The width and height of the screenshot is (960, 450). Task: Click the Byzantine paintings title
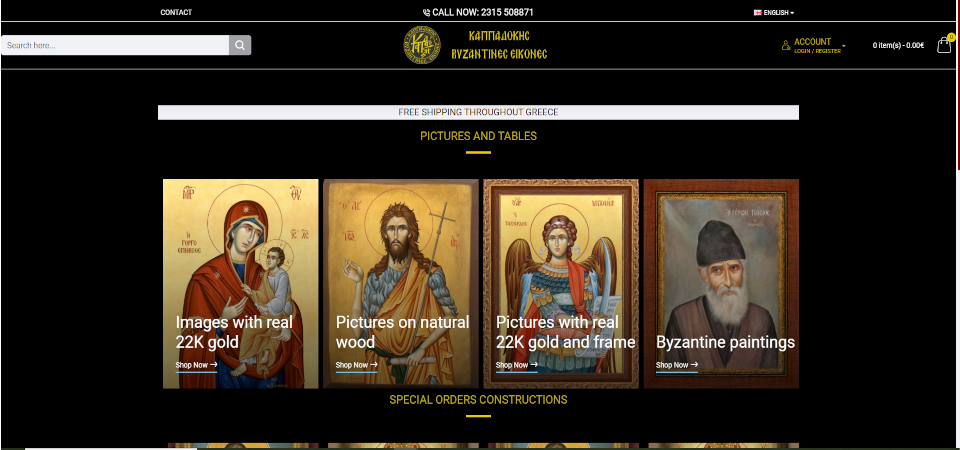(726, 342)
